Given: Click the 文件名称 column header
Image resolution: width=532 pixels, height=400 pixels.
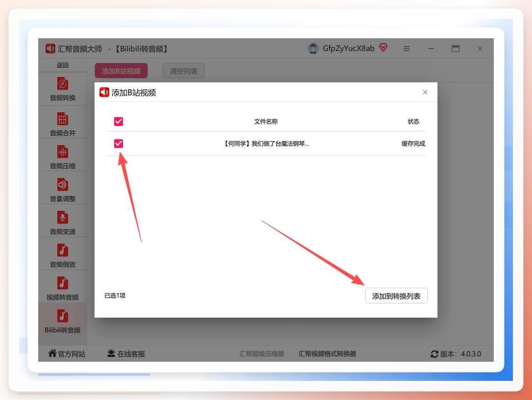Looking at the screenshot, I should coord(266,122).
